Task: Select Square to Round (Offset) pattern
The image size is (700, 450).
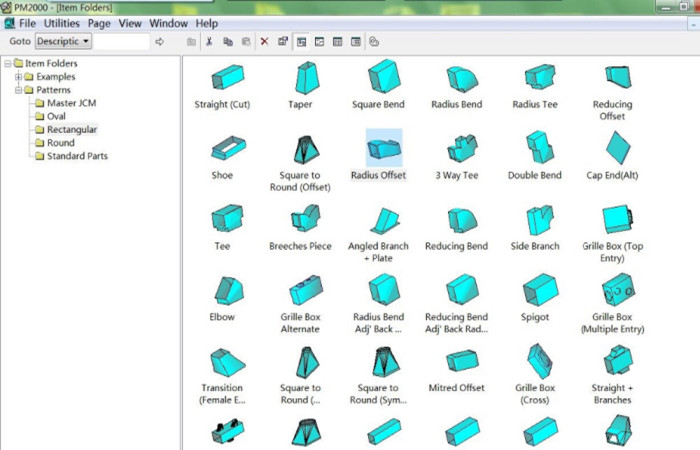Action: point(300,163)
